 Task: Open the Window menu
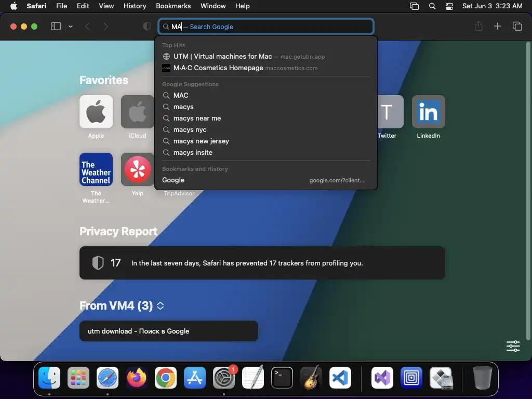[x=213, y=6]
